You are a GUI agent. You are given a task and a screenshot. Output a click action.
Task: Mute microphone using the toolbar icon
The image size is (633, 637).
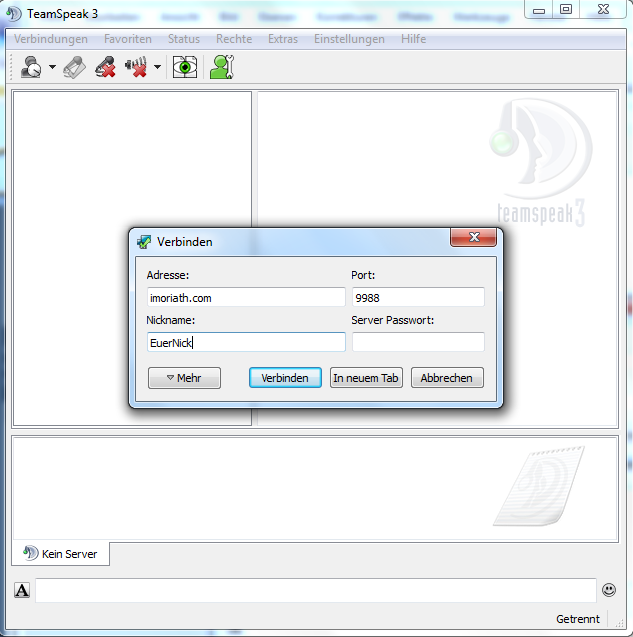(x=105, y=68)
